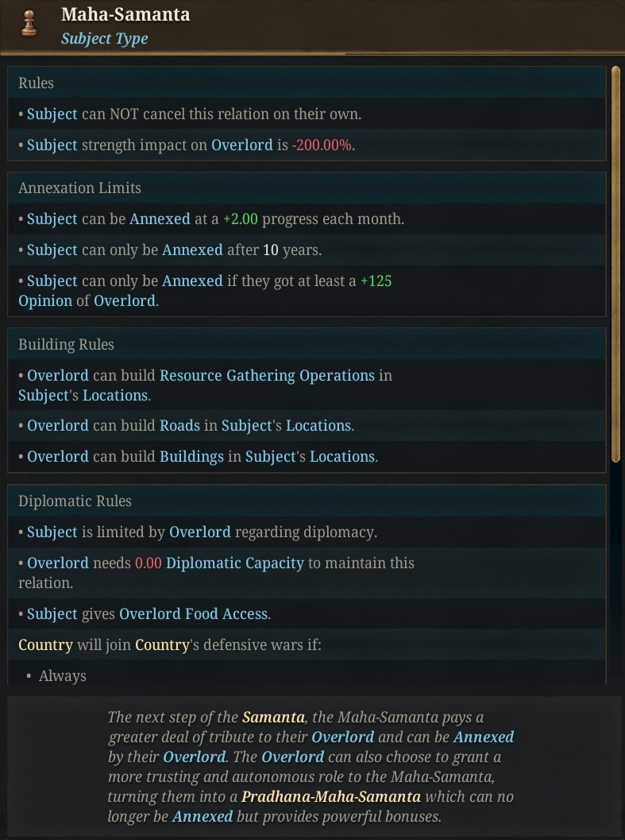Click the Maha-Samanta title text
The image size is (625, 840).
[x=125, y=14]
